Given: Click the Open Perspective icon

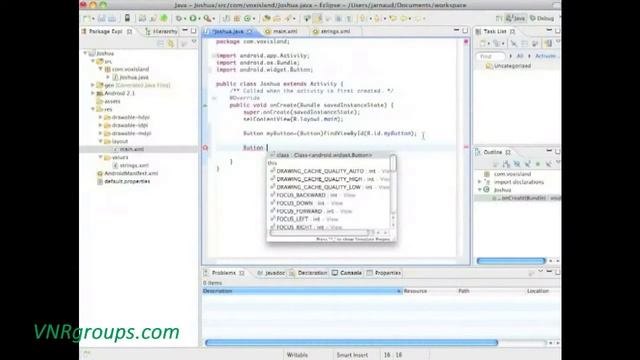Looking at the screenshot, I should tap(499, 18).
